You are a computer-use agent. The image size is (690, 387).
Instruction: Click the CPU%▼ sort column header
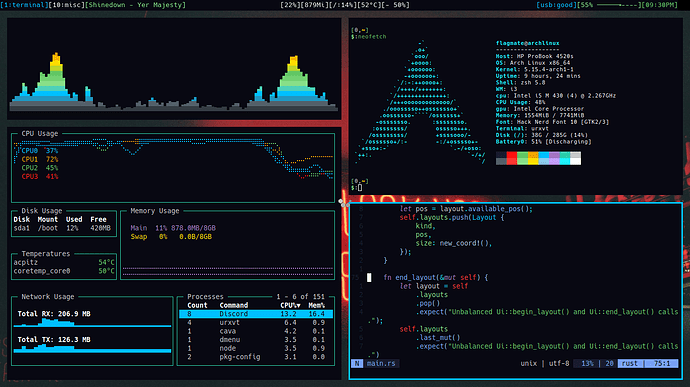(x=290, y=305)
